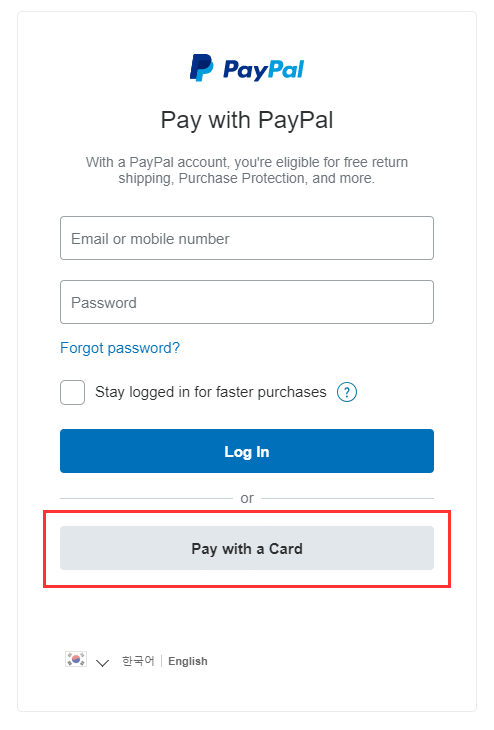
Task: Click the Pay with PayPal heading
Action: coord(247,120)
